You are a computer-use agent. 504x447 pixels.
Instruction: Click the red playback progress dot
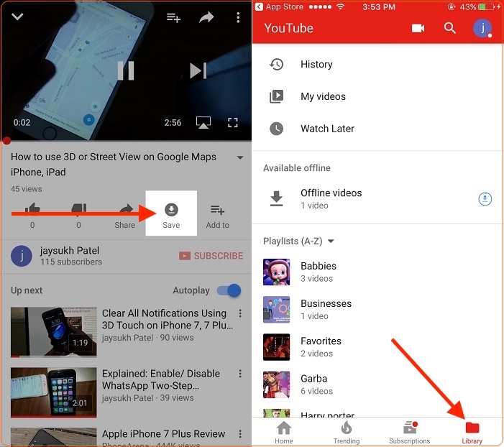tap(6, 140)
